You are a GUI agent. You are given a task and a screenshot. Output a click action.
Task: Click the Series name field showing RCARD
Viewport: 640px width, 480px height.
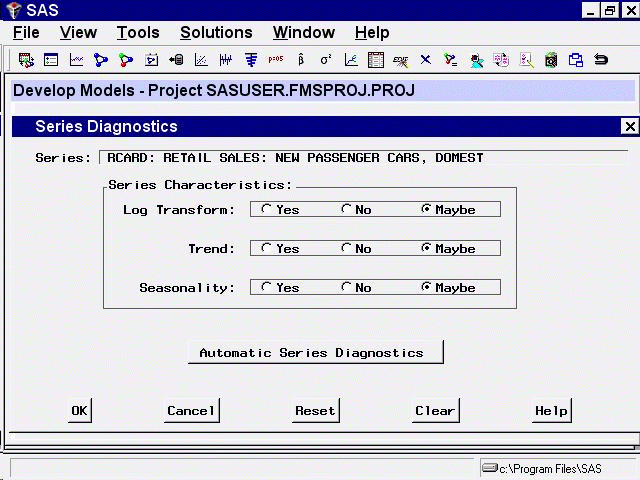click(x=363, y=158)
